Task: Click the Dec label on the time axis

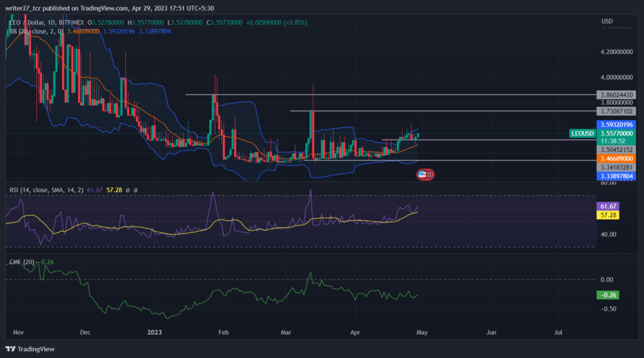Action: (85, 333)
